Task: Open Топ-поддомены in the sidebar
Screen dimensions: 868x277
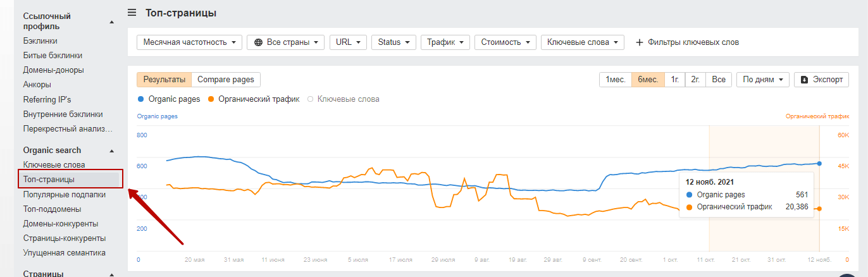Action: 52,209
